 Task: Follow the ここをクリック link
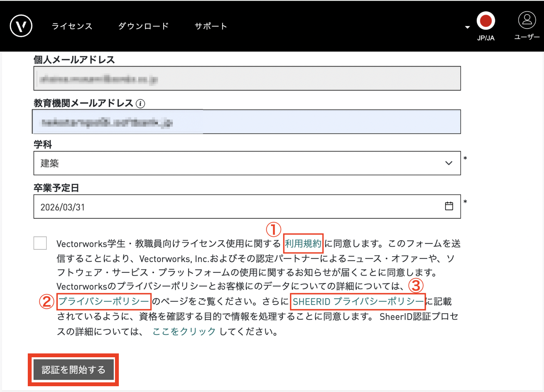184,331
